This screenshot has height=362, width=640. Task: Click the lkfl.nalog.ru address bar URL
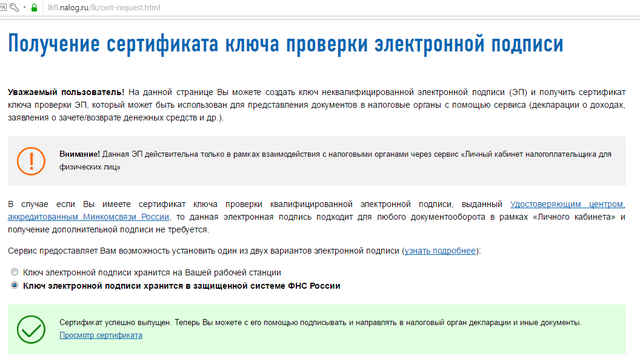[x=104, y=7]
